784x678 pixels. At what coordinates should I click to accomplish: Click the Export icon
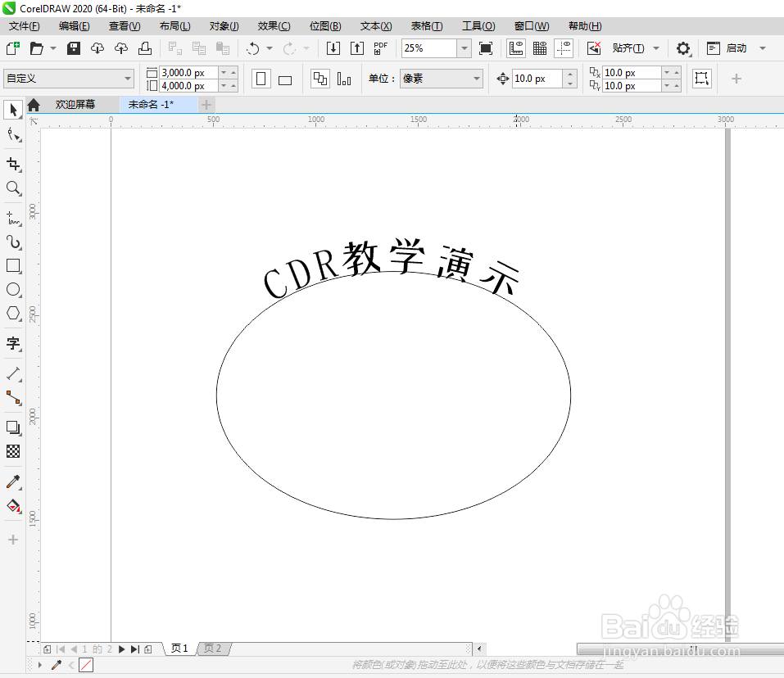(357, 48)
